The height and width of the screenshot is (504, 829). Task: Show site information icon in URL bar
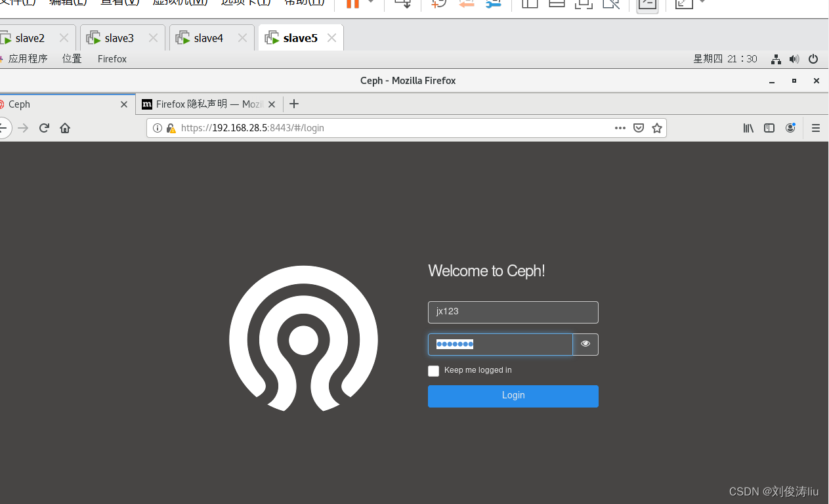point(158,128)
